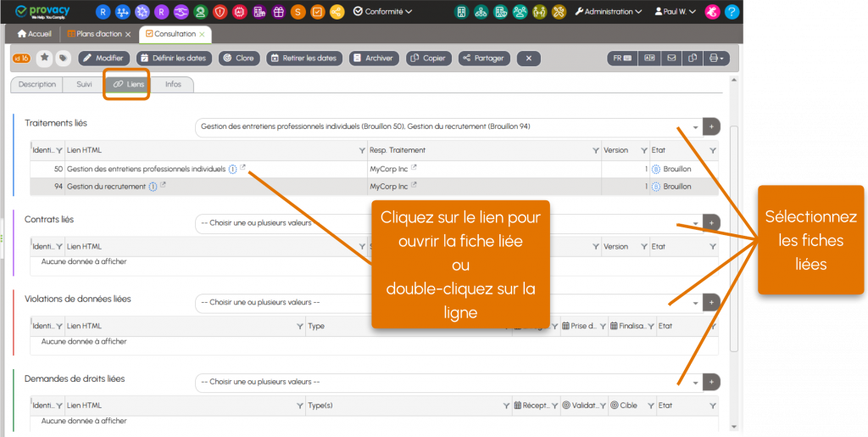Image resolution: width=868 pixels, height=437 pixels.
Task: Toggle the FR language button
Action: coord(622,59)
